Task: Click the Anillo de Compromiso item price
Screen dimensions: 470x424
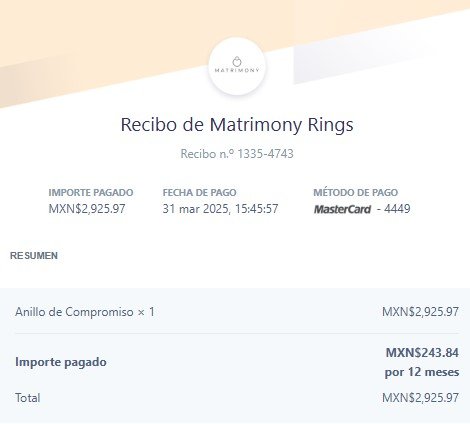Action: pos(420,312)
